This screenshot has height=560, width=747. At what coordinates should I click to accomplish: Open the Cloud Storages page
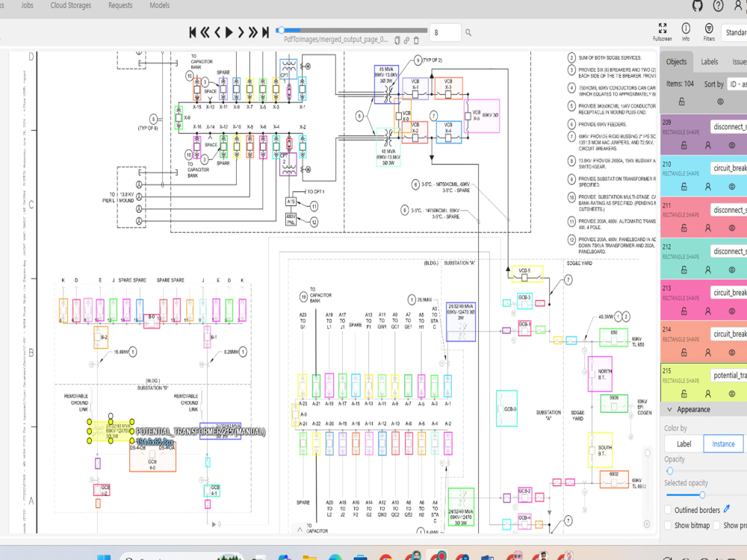pos(70,5)
